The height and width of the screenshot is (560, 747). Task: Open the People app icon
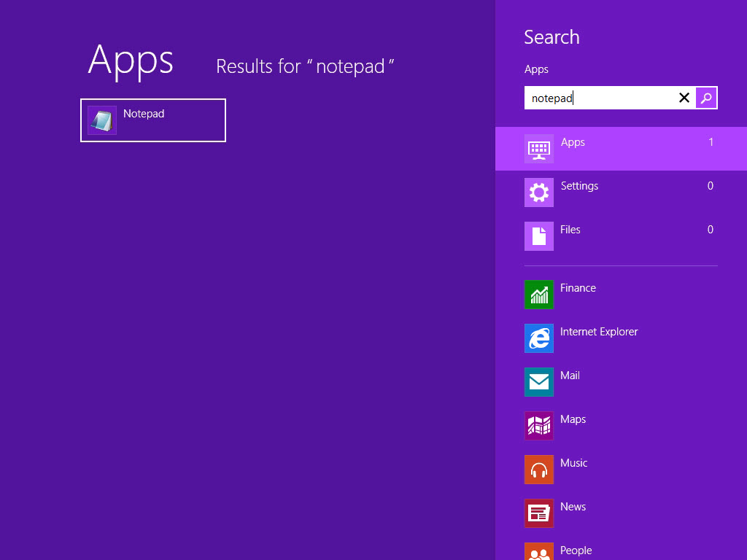click(538, 553)
